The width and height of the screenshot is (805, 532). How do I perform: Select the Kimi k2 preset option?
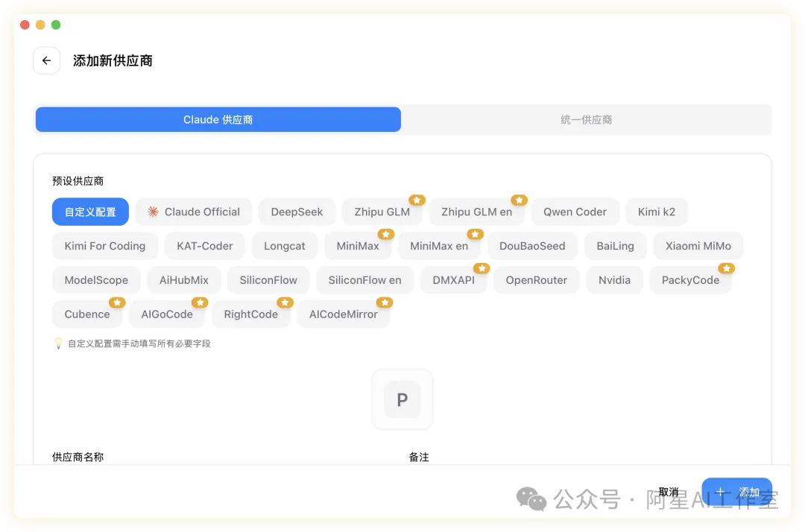coord(656,212)
